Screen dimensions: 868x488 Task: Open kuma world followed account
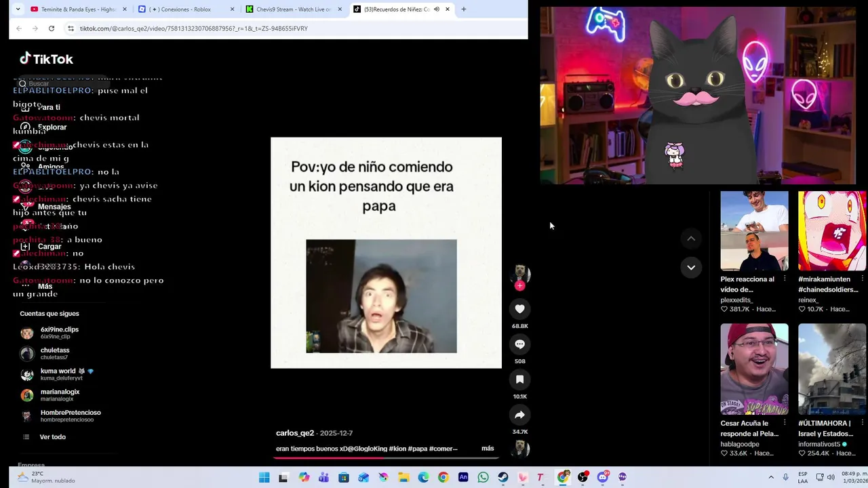pyautogui.click(x=58, y=374)
